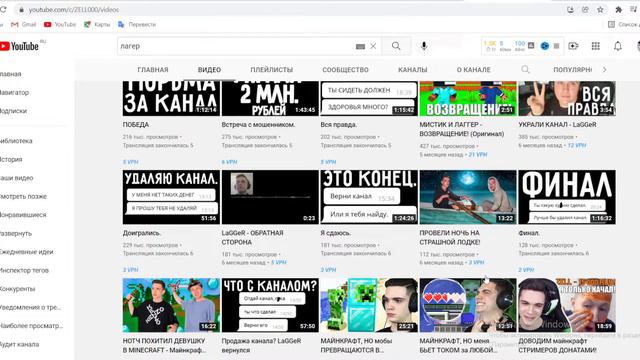Open video title "УКРАЛИ КАНАЛ - LaGGeR"
The width and height of the screenshot is (640, 360).
coord(558,124)
